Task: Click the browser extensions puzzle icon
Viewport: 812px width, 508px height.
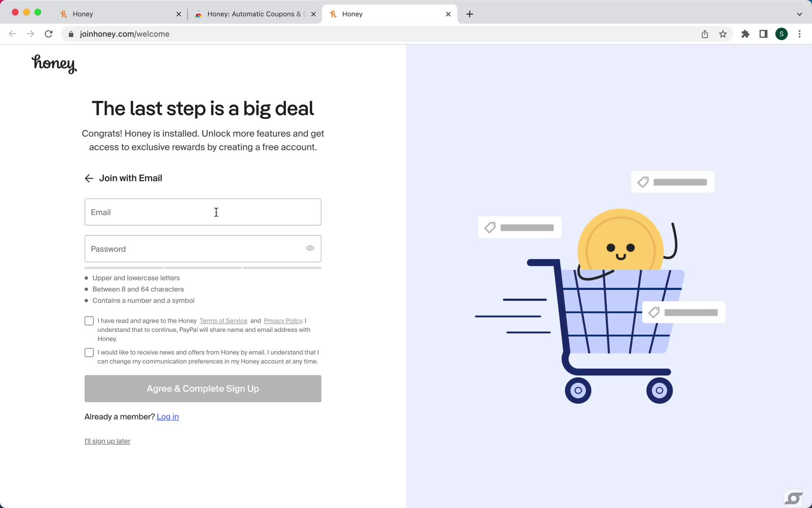Action: click(x=745, y=33)
